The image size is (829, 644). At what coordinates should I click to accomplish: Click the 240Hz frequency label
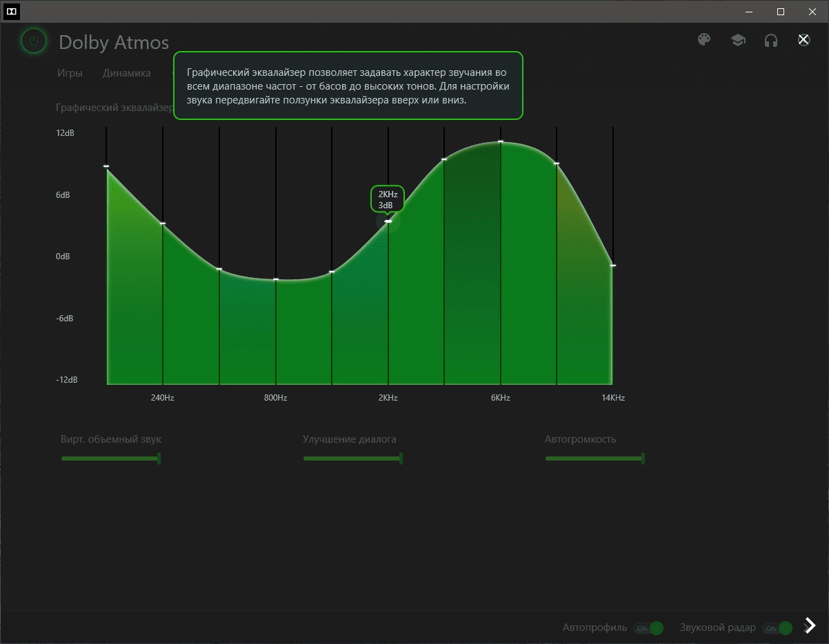point(163,398)
